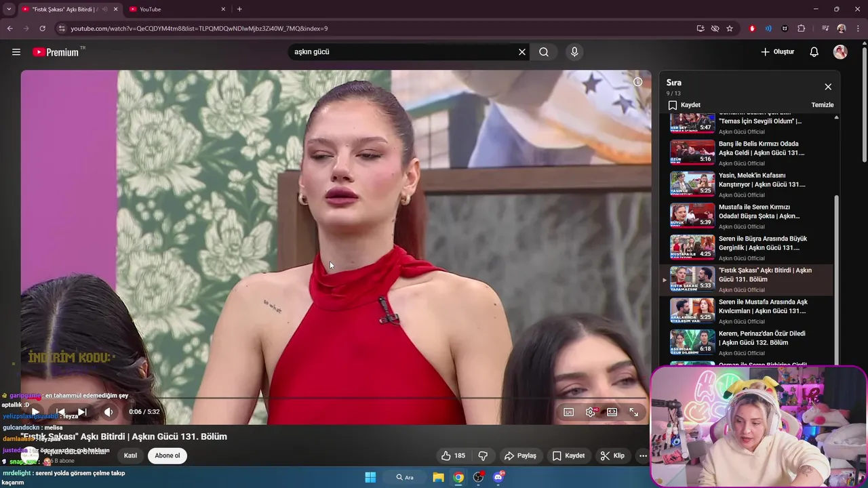This screenshot has width=868, height=488.
Task: Skip to previous video in playlist
Action: click(x=60, y=411)
